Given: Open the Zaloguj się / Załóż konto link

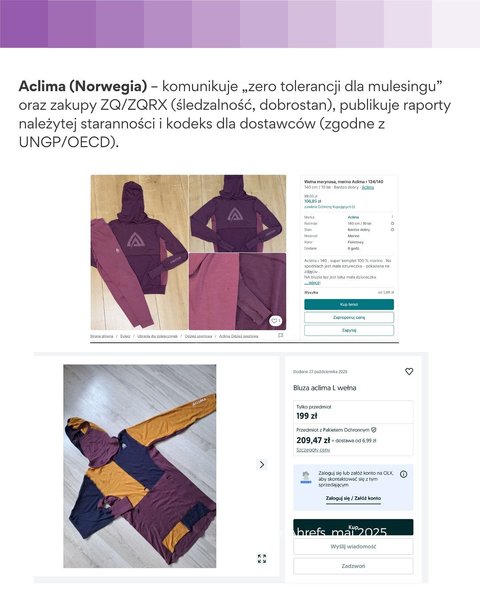Looking at the screenshot, I should pos(353,498).
